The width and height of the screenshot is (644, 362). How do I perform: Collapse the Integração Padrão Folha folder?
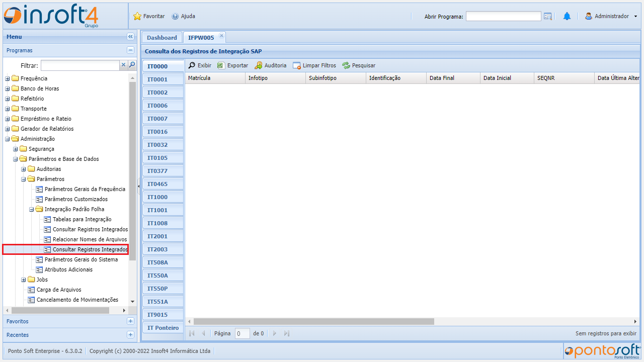pyautogui.click(x=31, y=209)
